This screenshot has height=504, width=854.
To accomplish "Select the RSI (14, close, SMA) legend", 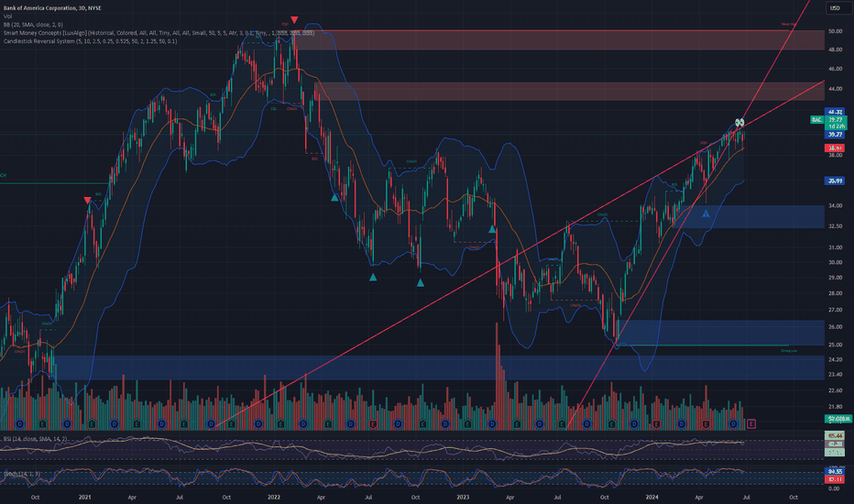I will 35,439.
